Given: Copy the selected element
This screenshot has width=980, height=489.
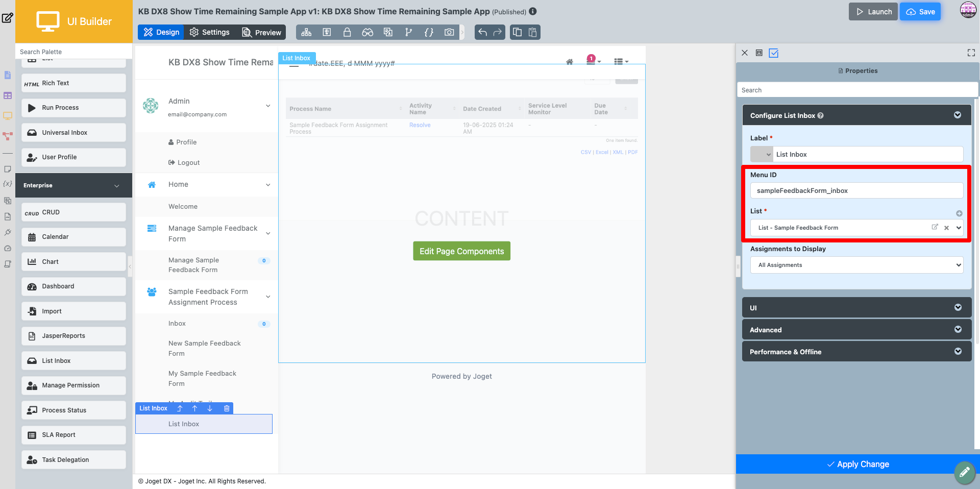Looking at the screenshot, I should (x=517, y=32).
